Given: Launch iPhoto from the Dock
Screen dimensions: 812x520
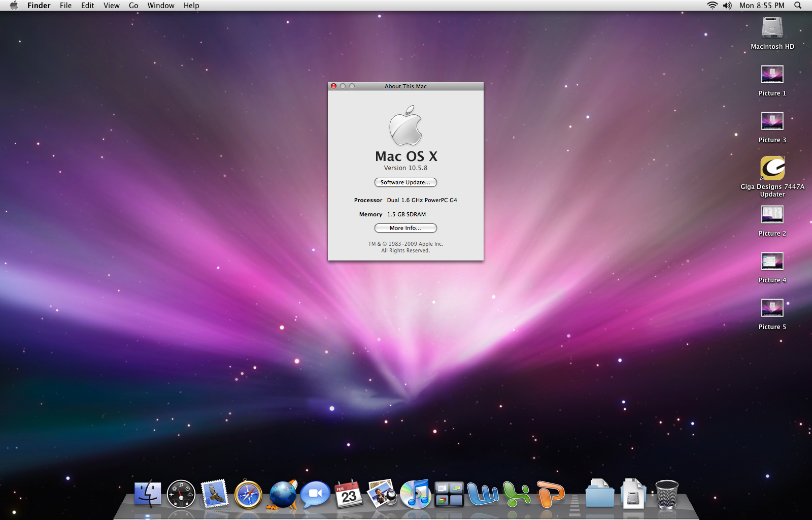Looking at the screenshot, I should [x=382, y=494].
